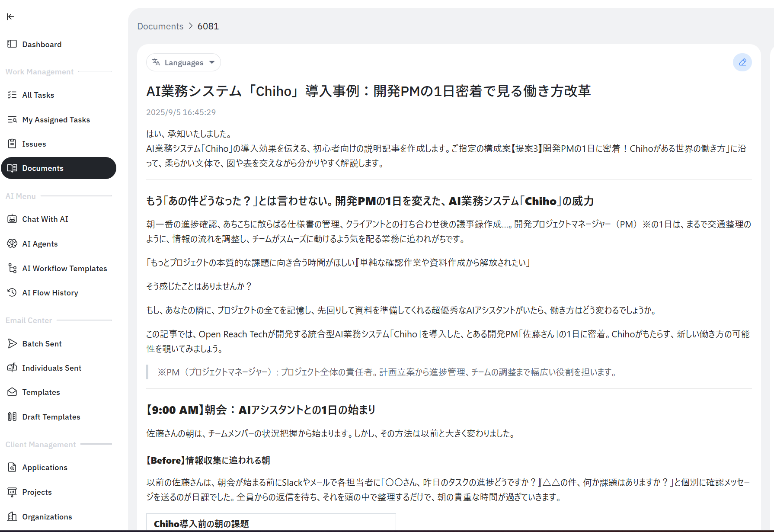Navigate to Individuals Sent
This screenshot has height=532, width=774.
click(51, 368)
